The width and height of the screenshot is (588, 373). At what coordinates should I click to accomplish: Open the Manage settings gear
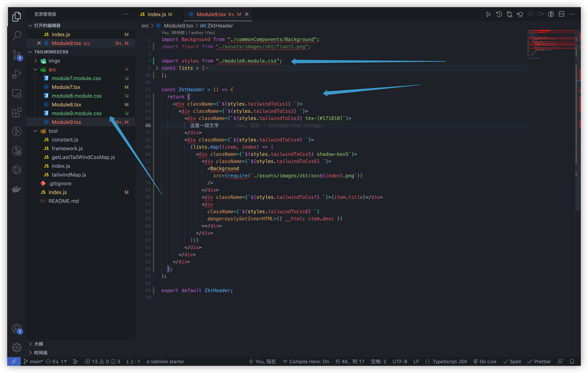(17, 347)
